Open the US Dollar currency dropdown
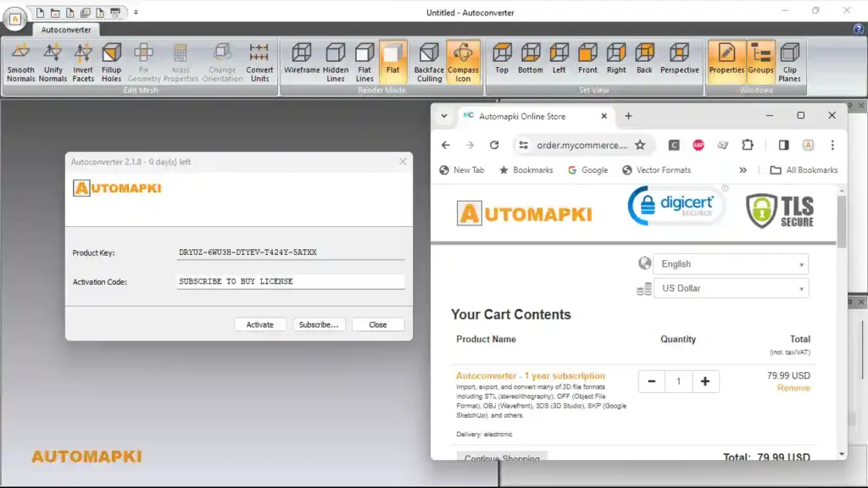This screenshot has height=488, width=868. (731, 288)
